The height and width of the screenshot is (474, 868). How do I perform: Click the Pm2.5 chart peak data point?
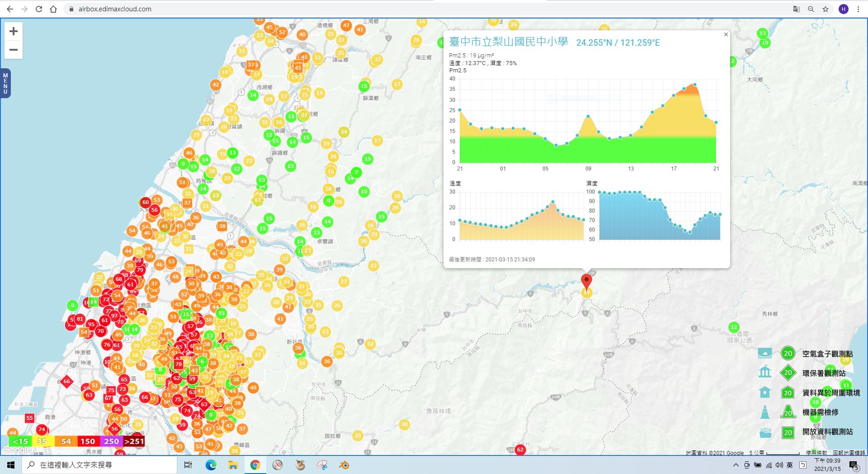[694, 85]
